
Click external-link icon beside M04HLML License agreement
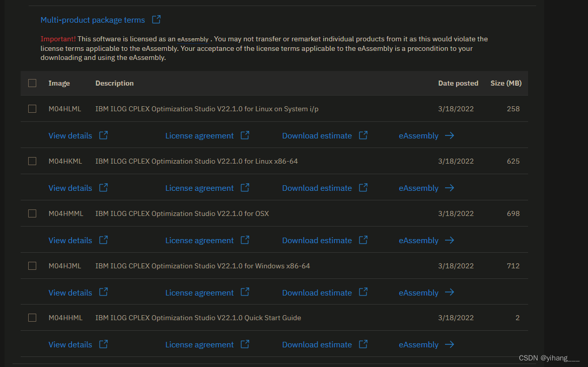(245, 135)
